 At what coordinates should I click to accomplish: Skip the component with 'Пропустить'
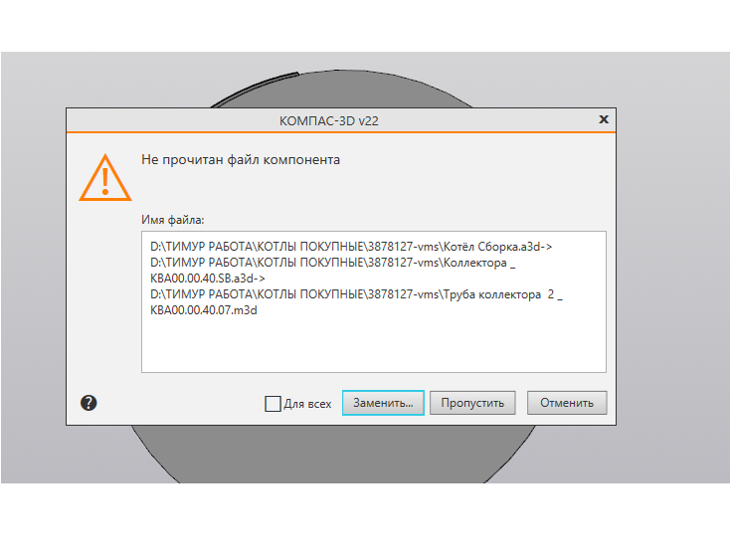click(472, 403)
